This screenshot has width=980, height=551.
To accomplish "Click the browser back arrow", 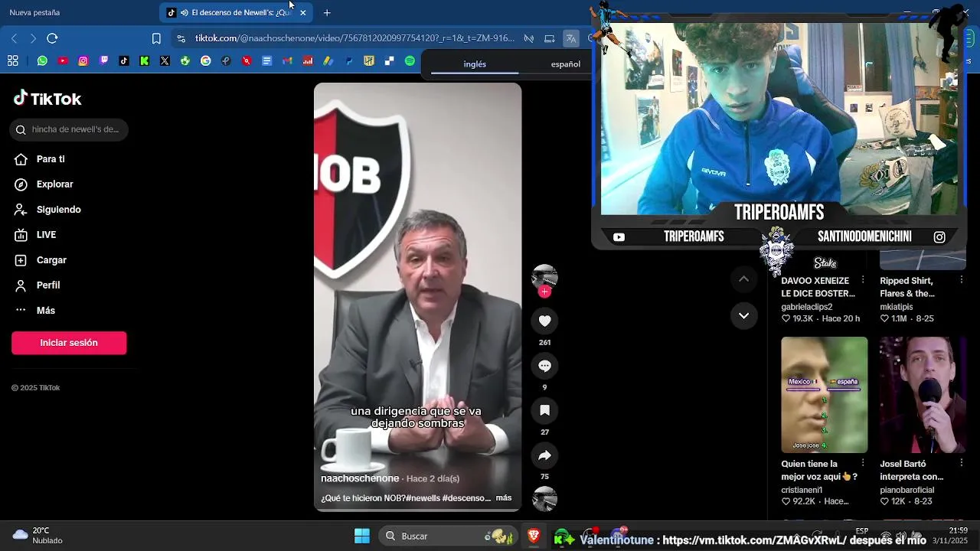I will coord(14,38).
